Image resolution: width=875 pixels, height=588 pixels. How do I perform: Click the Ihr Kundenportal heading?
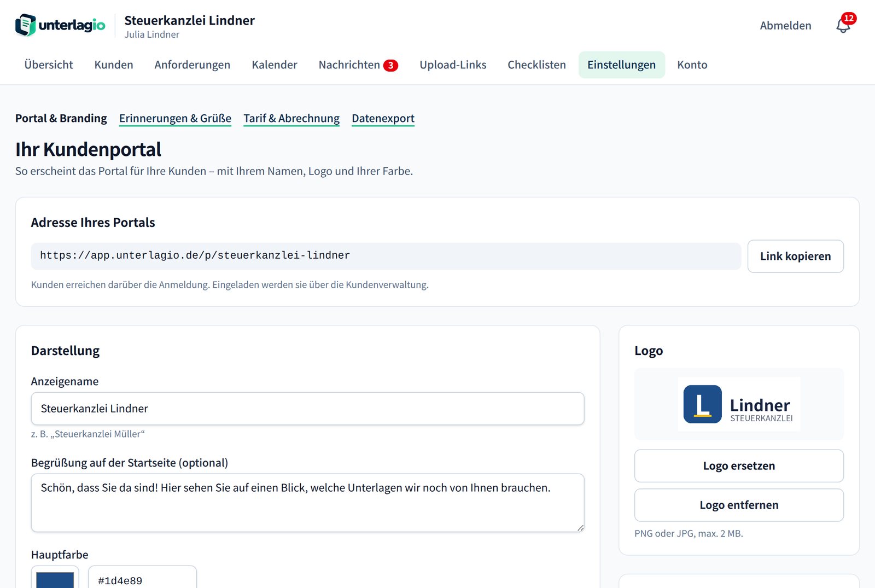[x=88, y=149]
